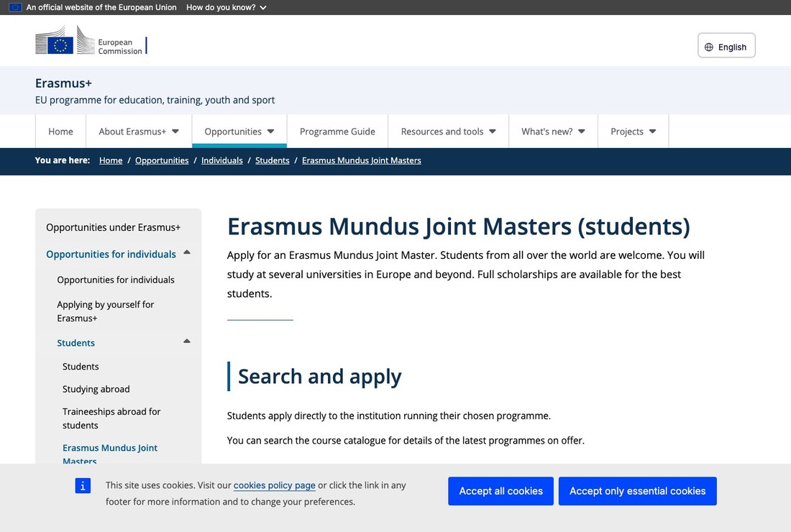Open the bold Students sidebar heading
This screenshot has height=532, width=791.
(76, 343)
